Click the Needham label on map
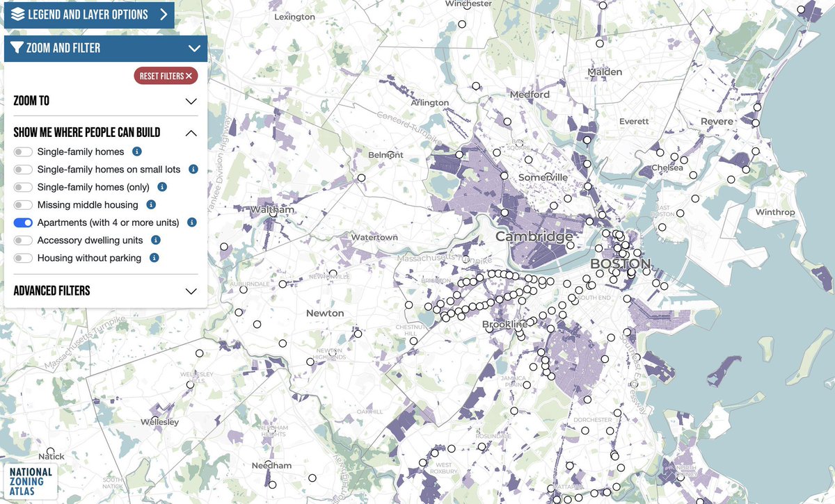 [x=271, y=465]
